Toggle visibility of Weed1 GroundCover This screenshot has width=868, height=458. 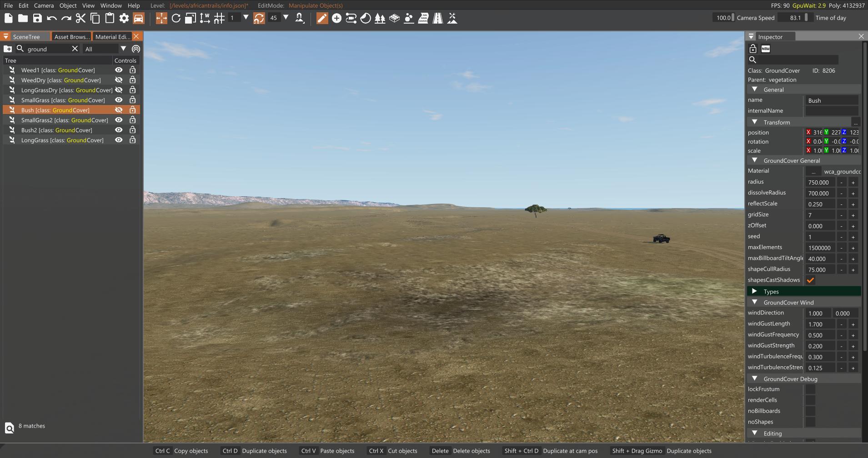[119, 70]
